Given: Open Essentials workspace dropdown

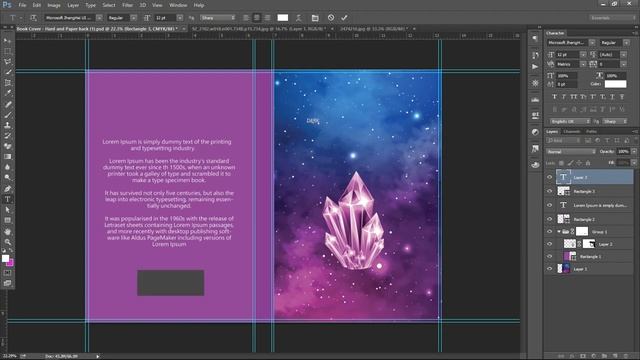Looking at the screenshot, I should [612, 18].
